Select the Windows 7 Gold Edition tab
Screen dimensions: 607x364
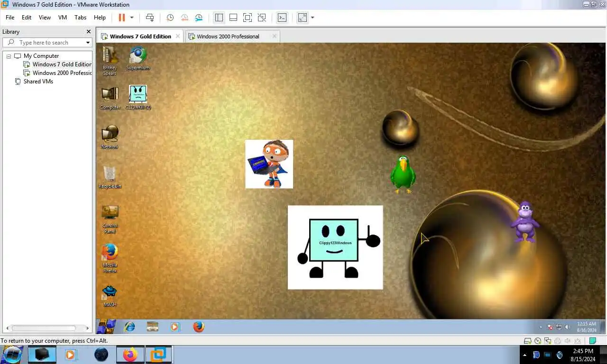[x=140, y=36]
